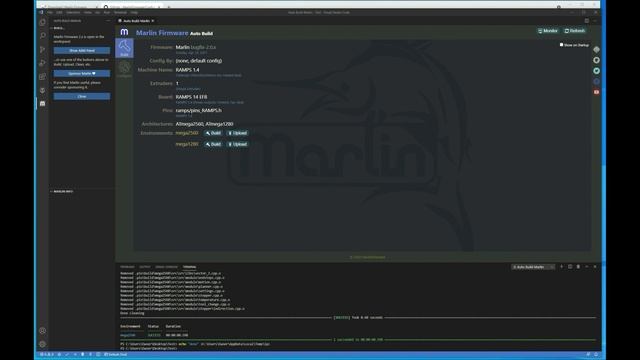The height and width of the screenshot is (360, 640).
Task: Toggle the Show on Startup checkbox
Action: [561, 45]
